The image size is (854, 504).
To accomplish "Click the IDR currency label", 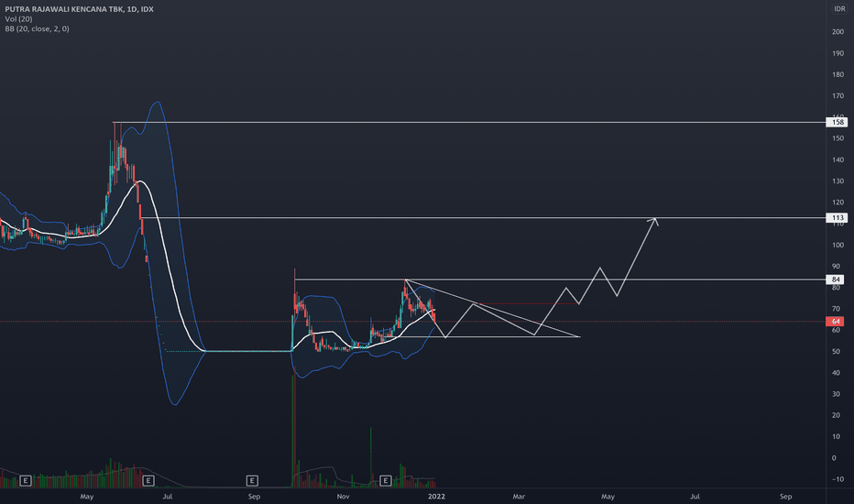I will coord(839,9).
